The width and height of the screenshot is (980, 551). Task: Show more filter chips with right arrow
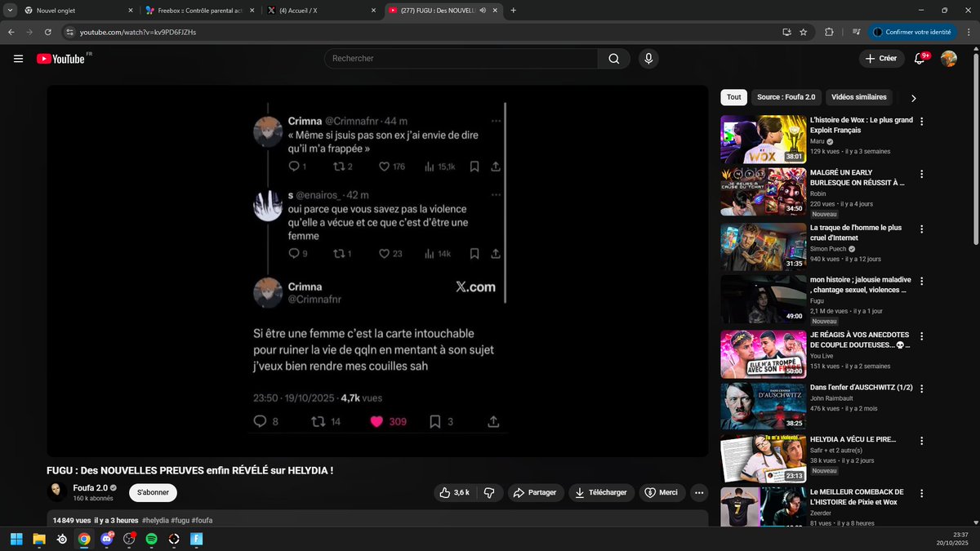(913, 98)
